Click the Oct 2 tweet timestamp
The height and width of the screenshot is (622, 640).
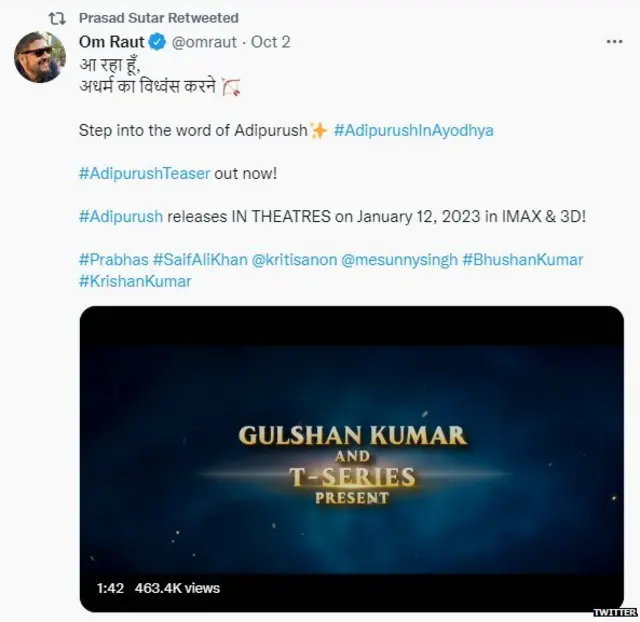pos(270,42)
